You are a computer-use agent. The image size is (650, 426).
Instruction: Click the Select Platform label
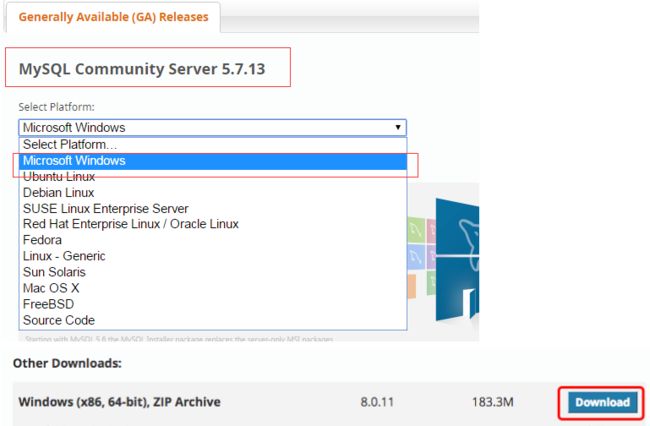(56, 107)
